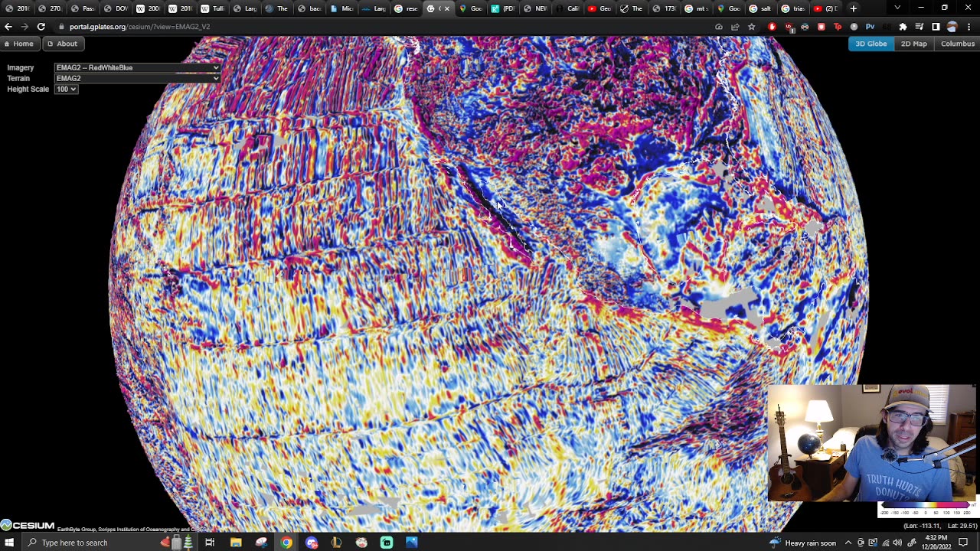
Task: Open the uBlock Origin extension icon
Action: [789, 27]
